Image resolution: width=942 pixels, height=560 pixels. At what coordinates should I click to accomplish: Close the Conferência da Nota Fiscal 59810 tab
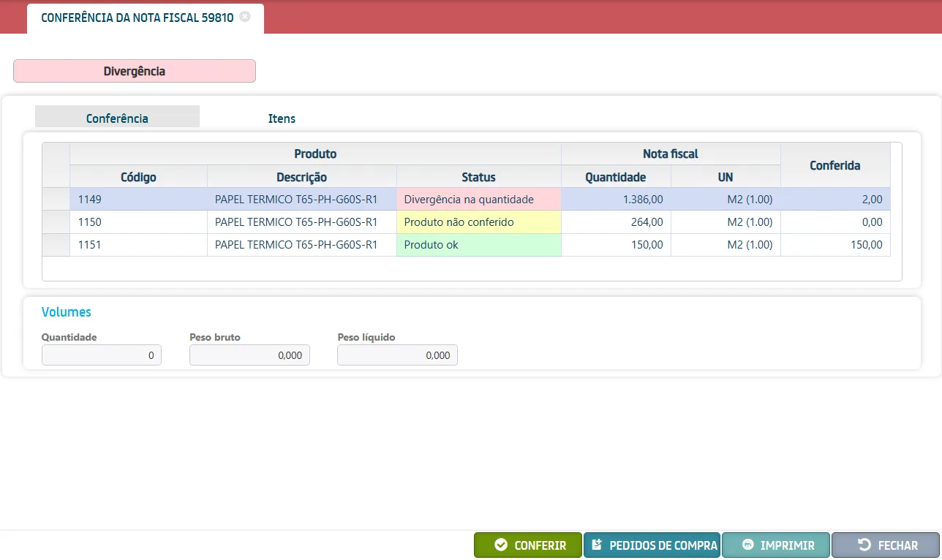245,17
